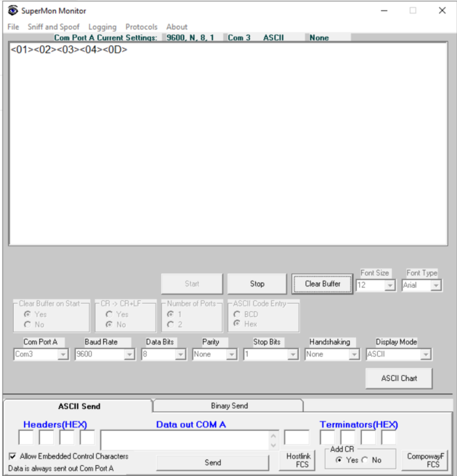Click the Data out scroll up arrow
This screenshot has height=476, width=457.
(273, 436)
